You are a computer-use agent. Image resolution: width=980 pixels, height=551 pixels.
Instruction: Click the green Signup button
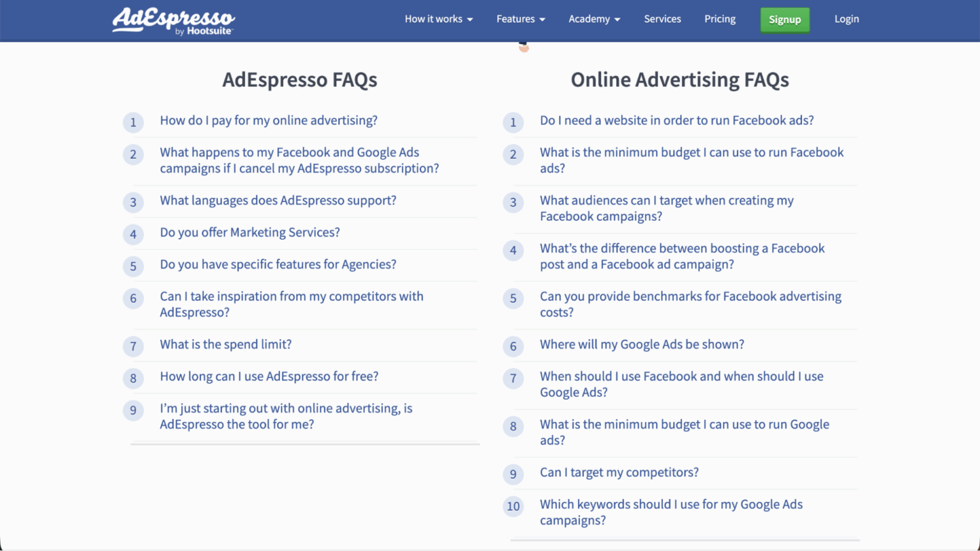click(785, 20)
